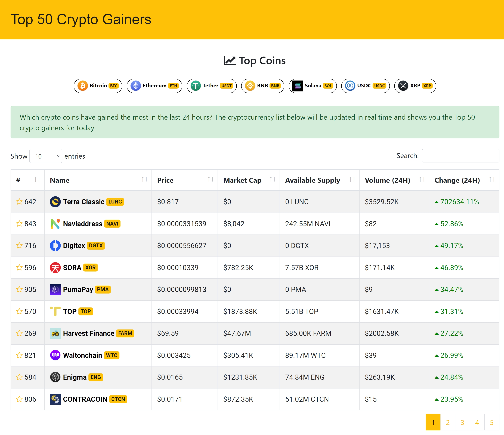Click the Ethereum logo icon
The image size is (504, 435).
point(136,86)
